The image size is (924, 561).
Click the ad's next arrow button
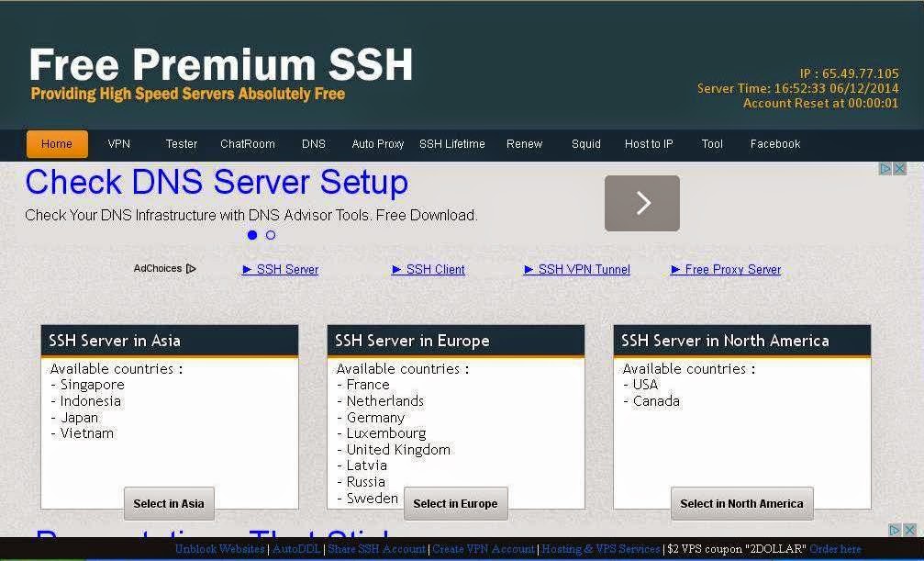641,203
